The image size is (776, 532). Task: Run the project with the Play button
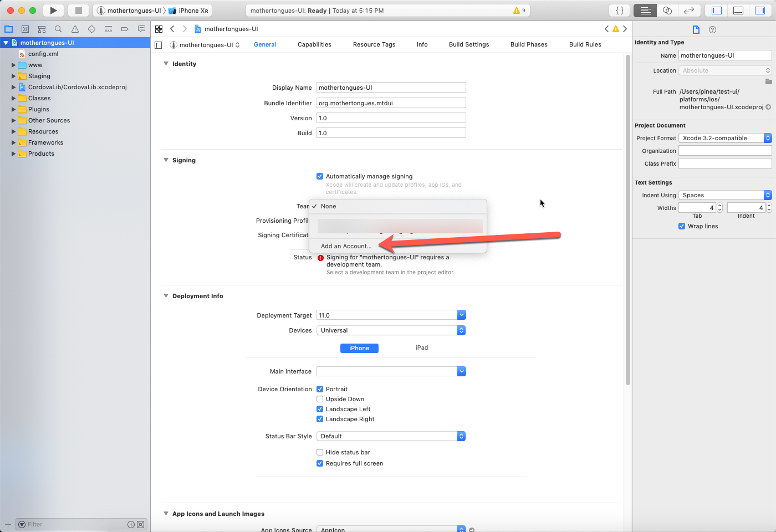pos(53,11)
